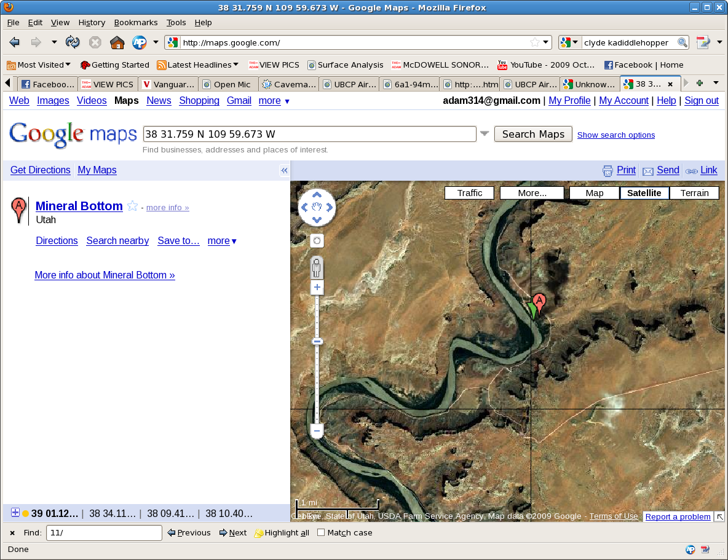Click the map zoom slider handle
Screen dimensions: 728x560
click(317, 341)
